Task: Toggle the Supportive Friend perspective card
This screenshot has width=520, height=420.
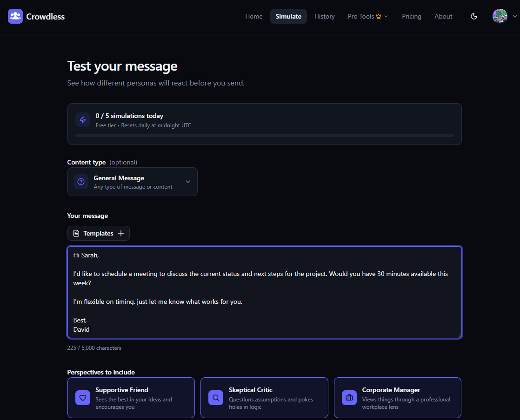Action: click(131, 398)
